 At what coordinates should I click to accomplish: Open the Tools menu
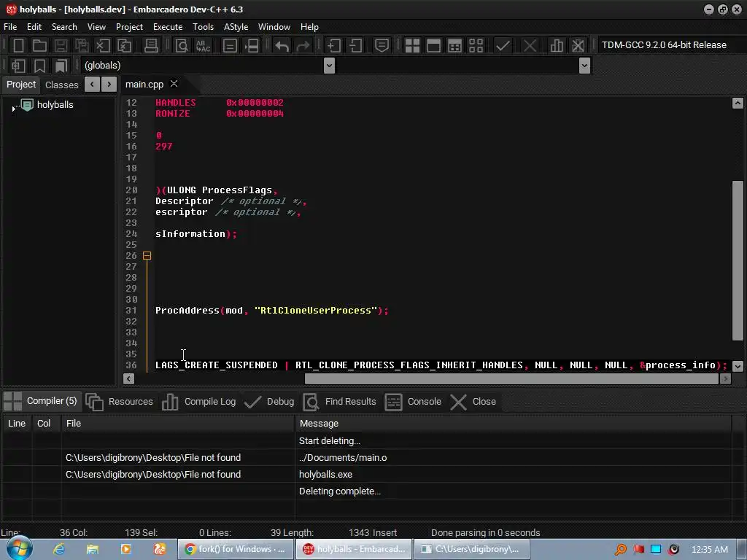point(203,27)
